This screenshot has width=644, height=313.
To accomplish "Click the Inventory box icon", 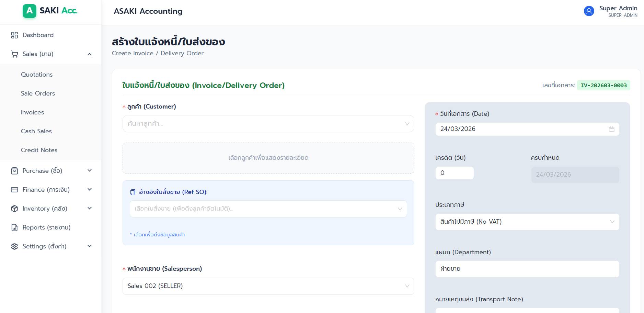I will (14, 209).
